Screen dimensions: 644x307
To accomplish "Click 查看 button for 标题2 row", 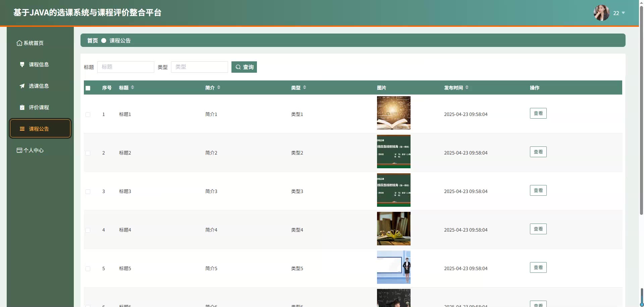I will tap(538, 152).
